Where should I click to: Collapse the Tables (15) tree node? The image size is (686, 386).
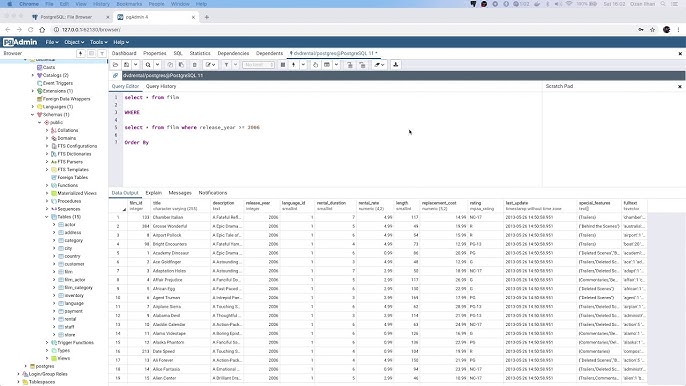[47, 217]
